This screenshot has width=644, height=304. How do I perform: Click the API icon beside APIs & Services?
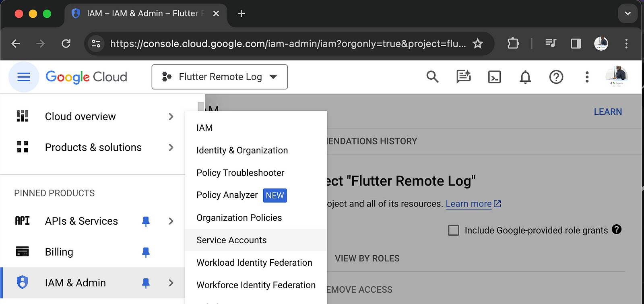(x=23, y=221)
